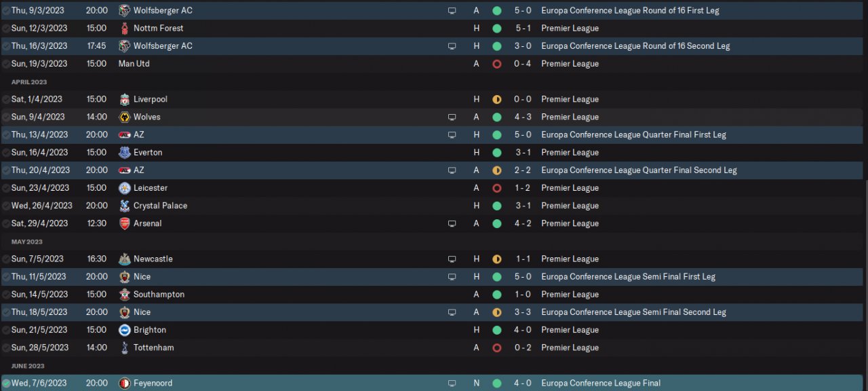Toggle tick circle beside Sun, 19/3/2023
The image size is (868, 391).
point(6,64)
